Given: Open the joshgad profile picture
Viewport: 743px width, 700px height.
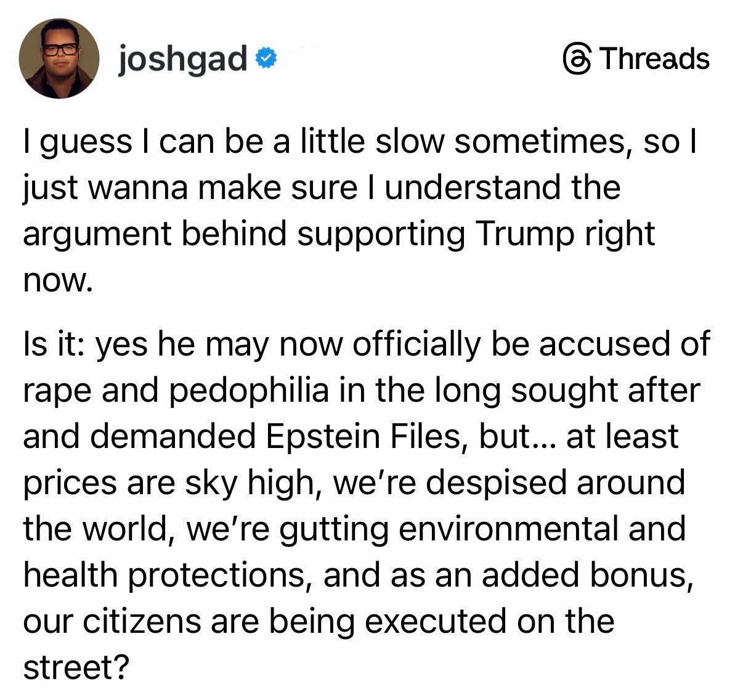Looking at the screenshot, I should 59,59.
